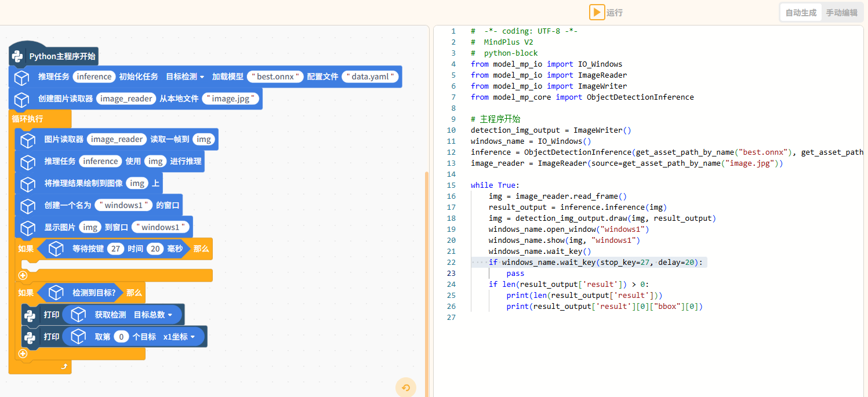Screen dimensions: 868x397
Task: Click the Python logo on main program block
Action: (18, 56)
